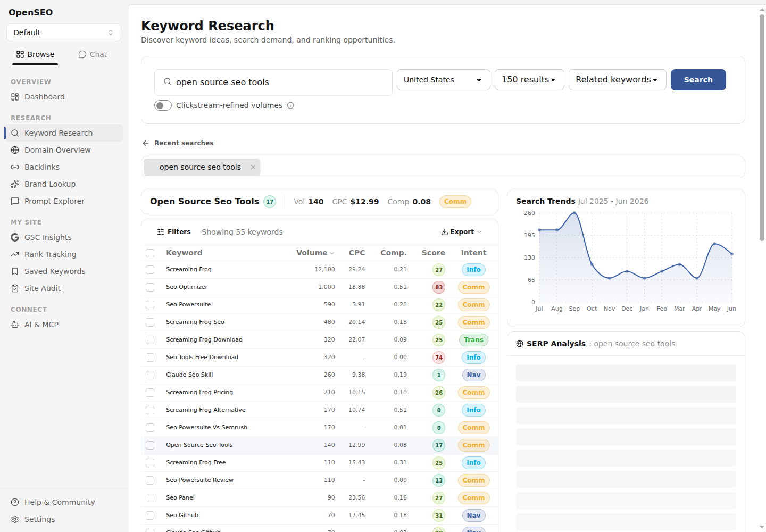
Task: Open Backlinks link icon
Action: (15, 167)
